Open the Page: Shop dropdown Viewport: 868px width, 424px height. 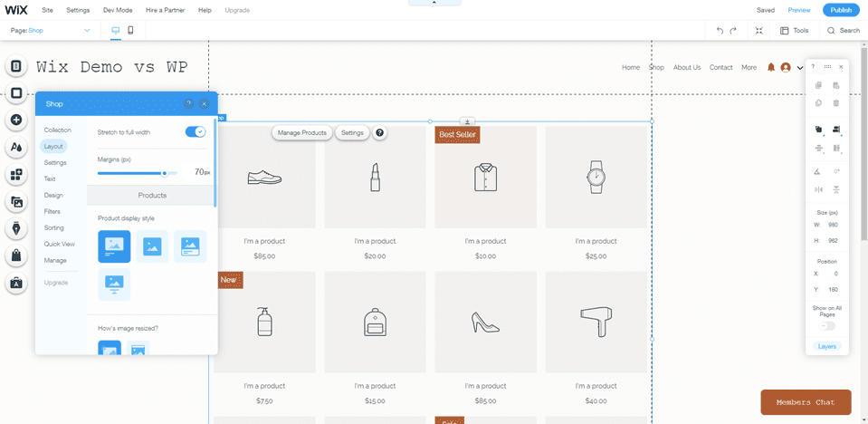click(x=51, y=31)
